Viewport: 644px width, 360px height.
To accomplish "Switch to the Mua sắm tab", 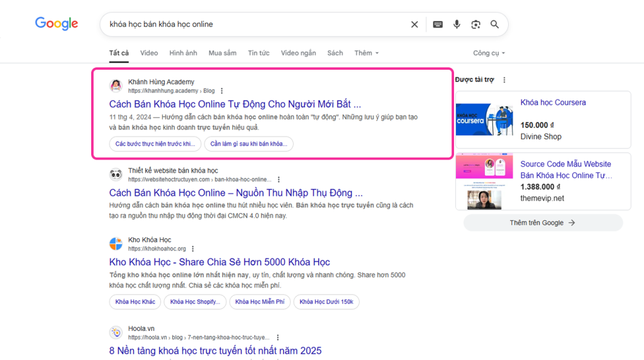I will [222, 53].
